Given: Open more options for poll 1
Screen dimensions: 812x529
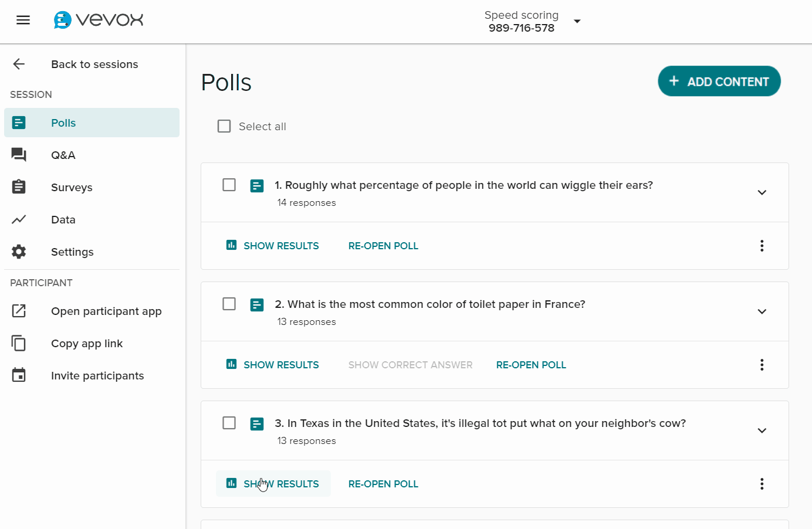Looking at the screenshot, I should pos(762,246).
